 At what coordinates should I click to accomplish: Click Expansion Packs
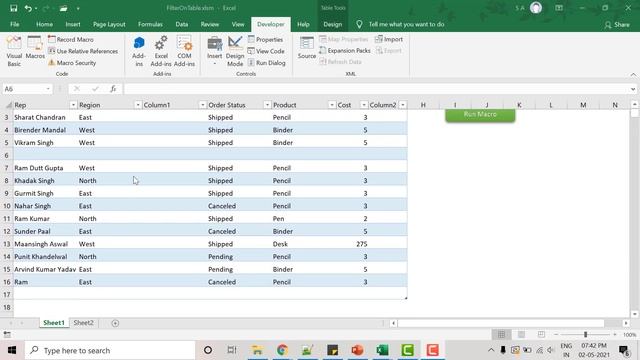345,51
